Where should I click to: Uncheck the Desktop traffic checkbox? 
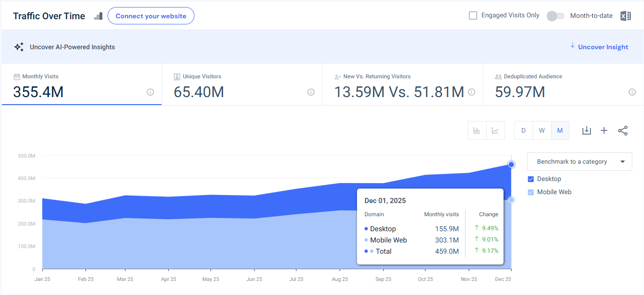(x=530, y=179)
